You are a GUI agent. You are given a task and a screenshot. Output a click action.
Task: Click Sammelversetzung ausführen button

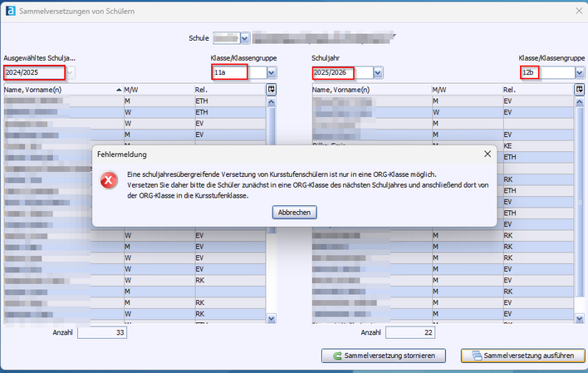(517, 356)
